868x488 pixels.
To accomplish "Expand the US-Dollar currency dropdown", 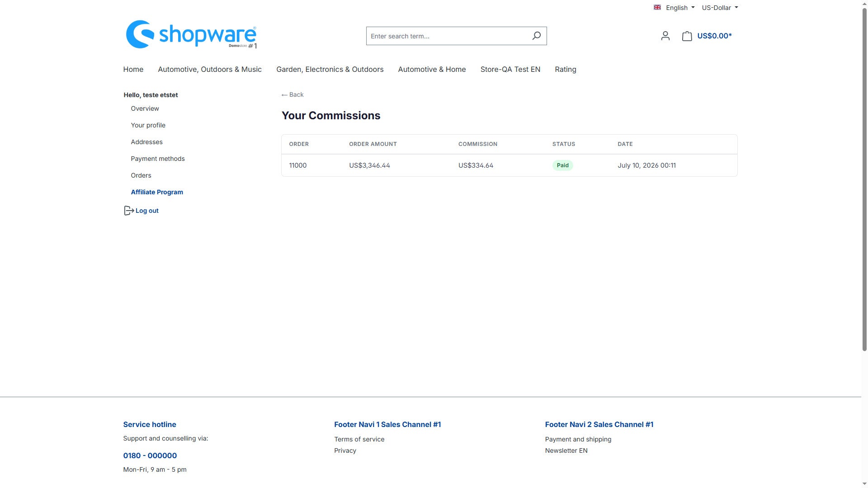I will pyautogui.click(x=720, y=8).
